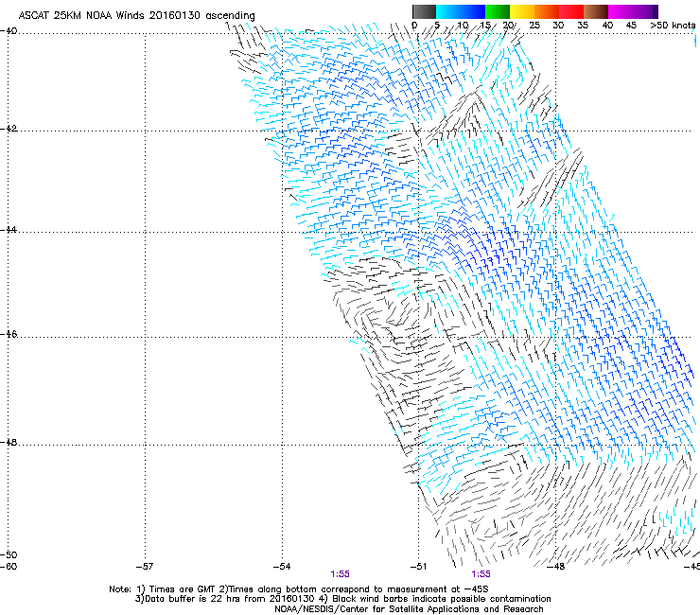The image size is (700, 615).
Task: Click the 'NOAA/NESDIS/Center for Satellite Applications and Research' credit
Action: [409, 609]
